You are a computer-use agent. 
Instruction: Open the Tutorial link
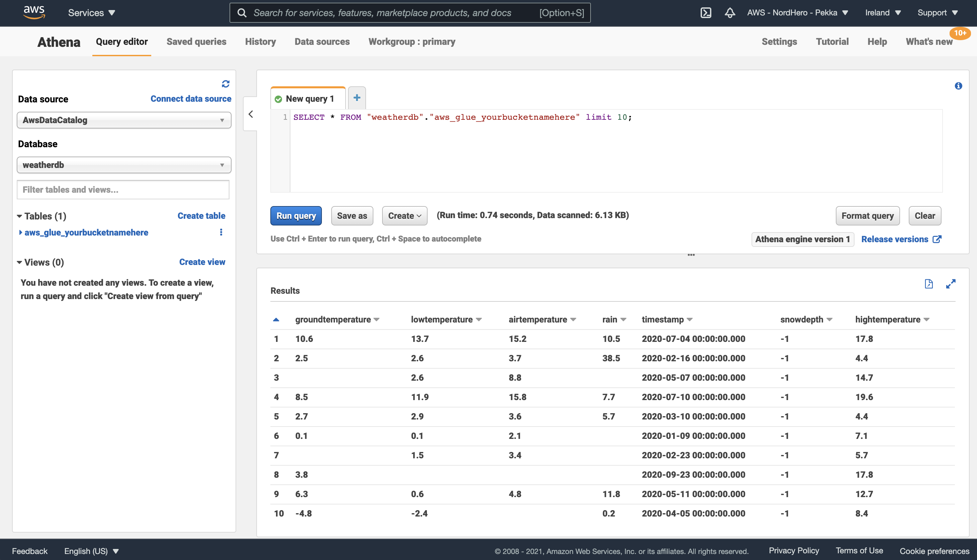(832, 41)
